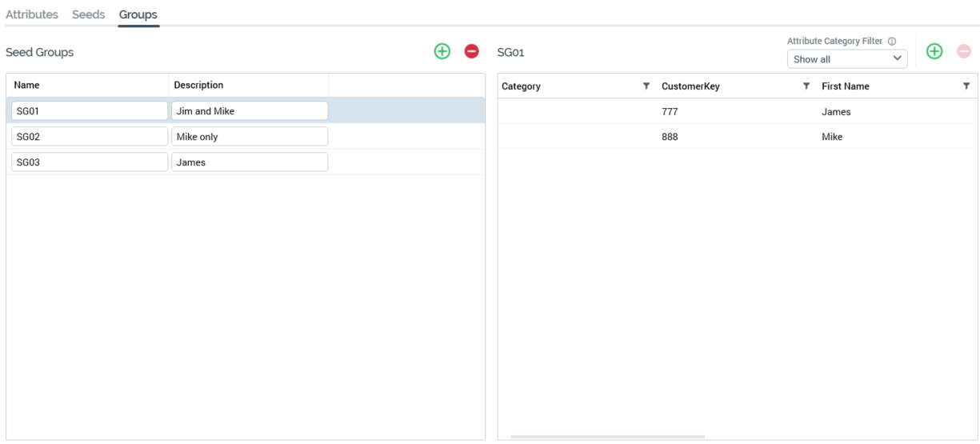Select the Groups tab

point(138,14)
